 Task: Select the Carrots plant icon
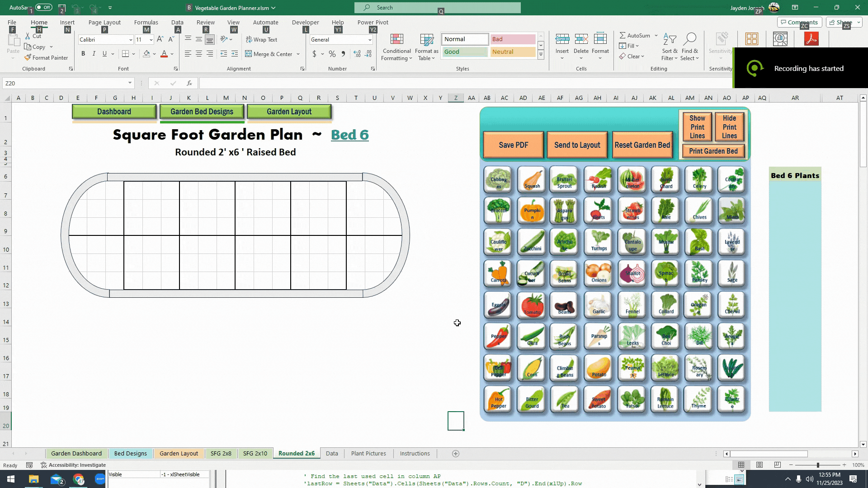click(x=498, y=274)
